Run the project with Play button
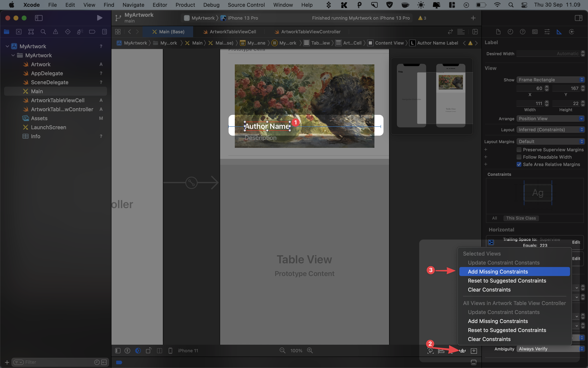 99,18
